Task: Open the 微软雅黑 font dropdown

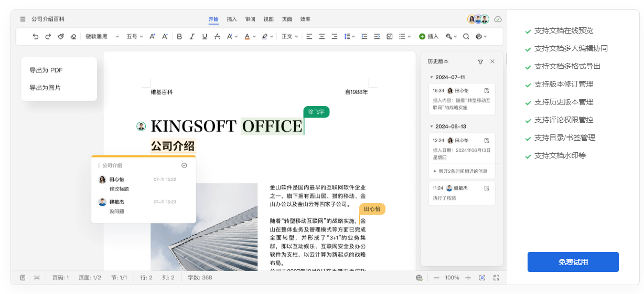Action: pos(99,37)
